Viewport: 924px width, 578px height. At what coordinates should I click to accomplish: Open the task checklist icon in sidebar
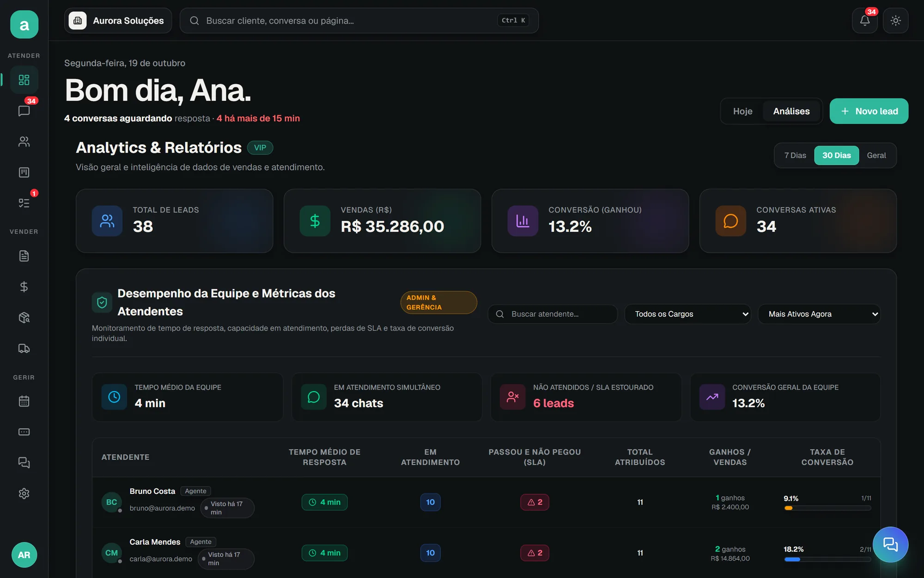pos(24,203)
